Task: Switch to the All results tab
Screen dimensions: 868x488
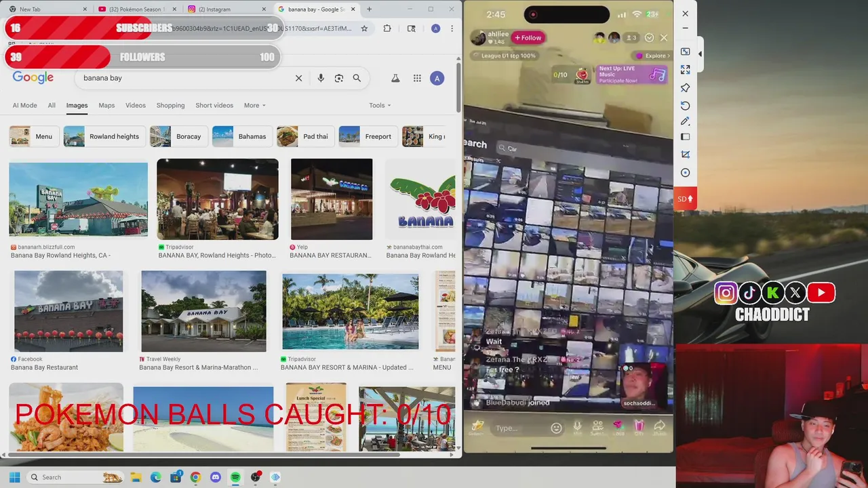Action: [x=52, y=105]
